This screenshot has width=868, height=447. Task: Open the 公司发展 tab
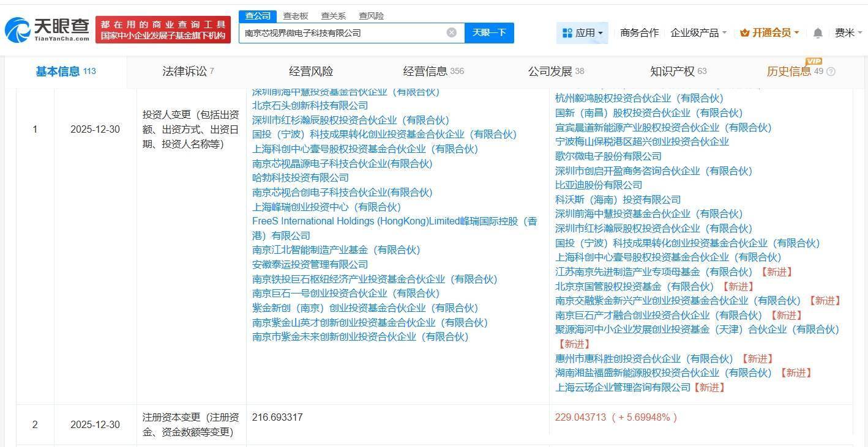click(x=556, y=72)
